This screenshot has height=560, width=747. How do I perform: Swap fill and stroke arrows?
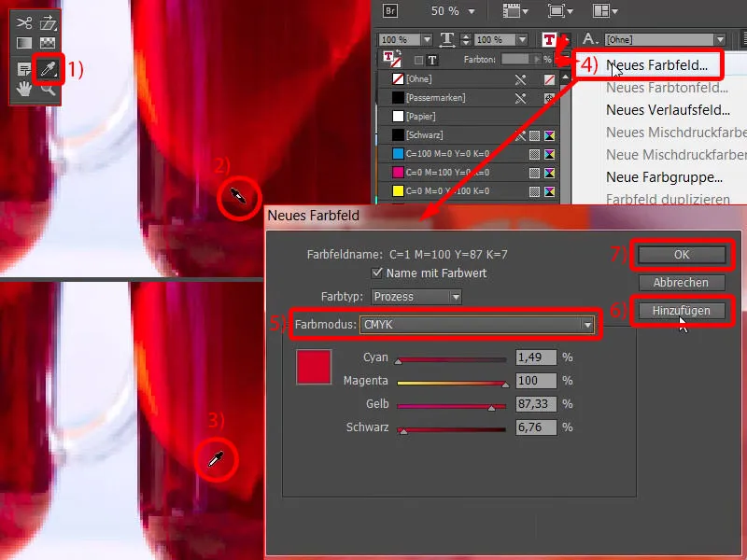tap(399, 53)
